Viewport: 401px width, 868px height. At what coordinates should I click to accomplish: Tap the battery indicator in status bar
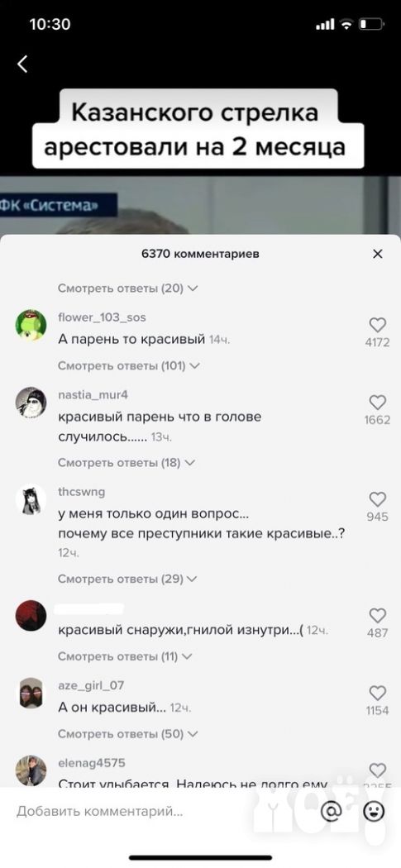pos(370,24)
